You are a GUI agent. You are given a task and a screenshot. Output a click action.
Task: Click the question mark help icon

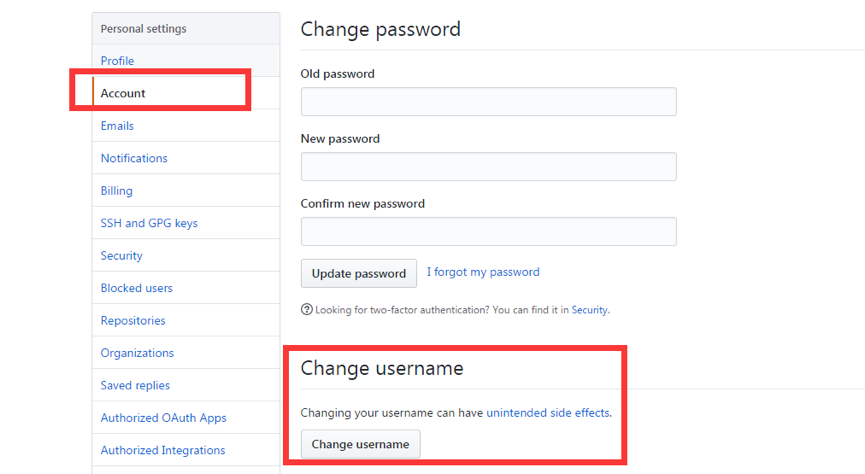[x=307, y=310]
